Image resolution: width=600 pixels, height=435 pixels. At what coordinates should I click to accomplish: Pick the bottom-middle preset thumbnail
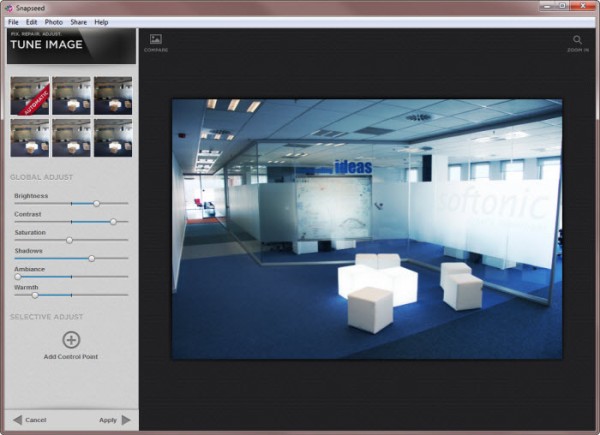71,137
